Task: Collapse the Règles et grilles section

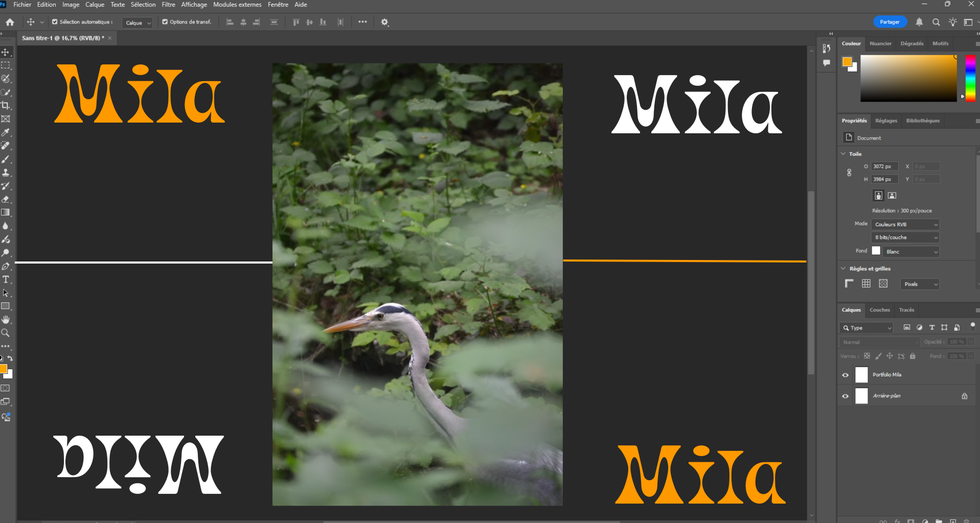Action: click(x=844, y=269)
